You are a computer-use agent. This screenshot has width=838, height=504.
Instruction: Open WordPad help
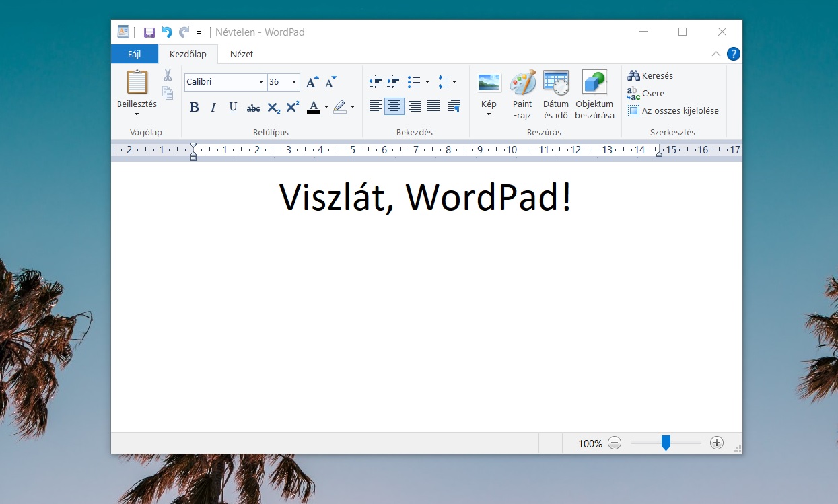[733, 54]
